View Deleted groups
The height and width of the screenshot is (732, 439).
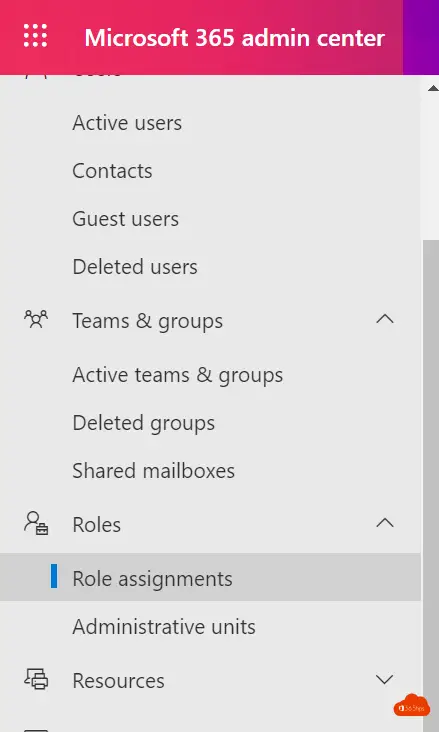pyautogui.click(x=143, y=423)
